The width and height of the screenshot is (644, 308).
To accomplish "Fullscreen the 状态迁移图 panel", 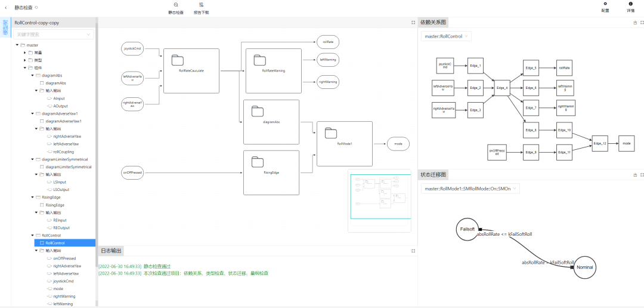I will (642, 175).
